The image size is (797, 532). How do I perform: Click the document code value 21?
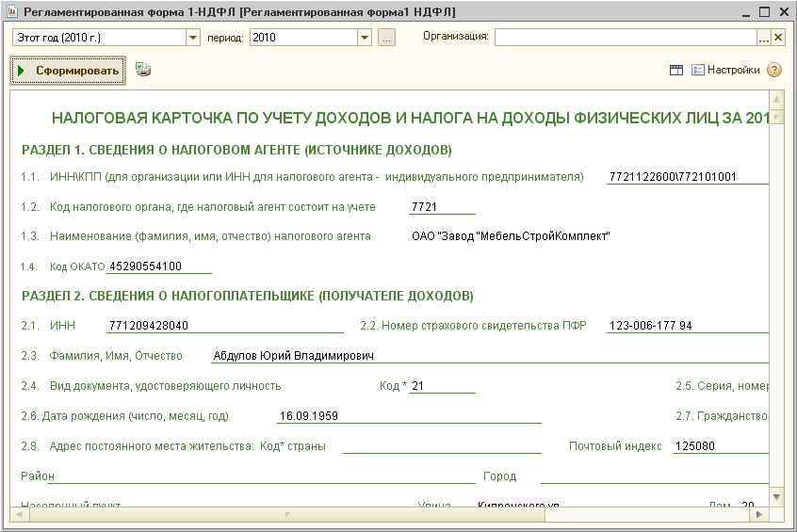[417, 386]
